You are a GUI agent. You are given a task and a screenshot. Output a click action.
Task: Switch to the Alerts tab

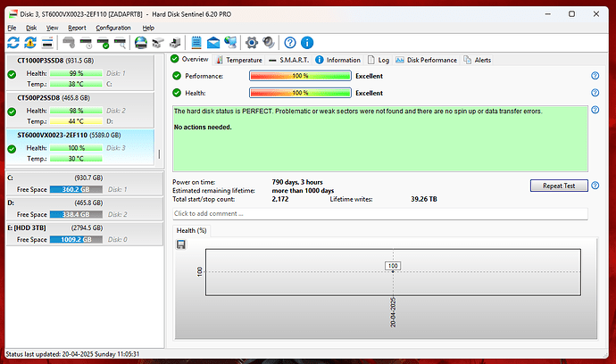478,60
